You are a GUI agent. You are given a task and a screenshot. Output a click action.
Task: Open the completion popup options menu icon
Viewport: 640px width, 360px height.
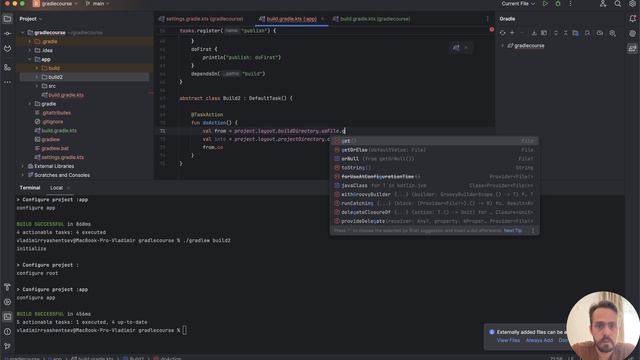click(533, 231)
